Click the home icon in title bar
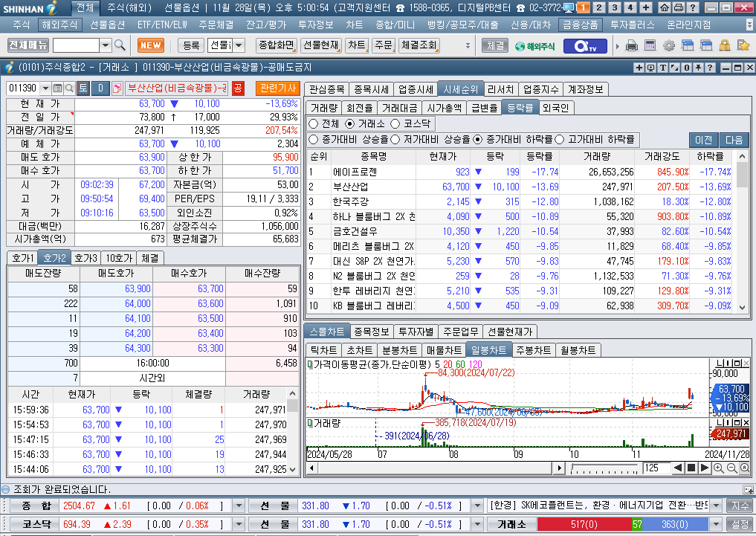This screenshot has height=536, width=756. (664, 7)
